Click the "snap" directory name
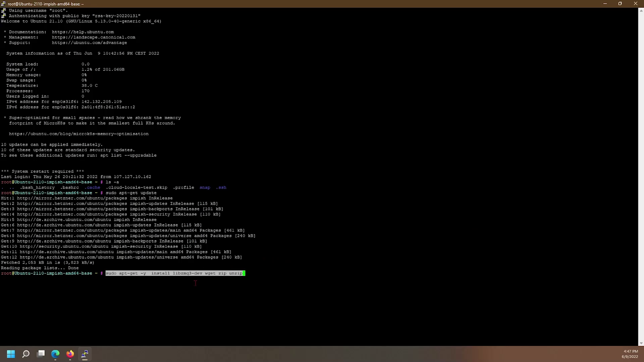The width and height of the screenshot is (644, 362). (x=205, y=187)
